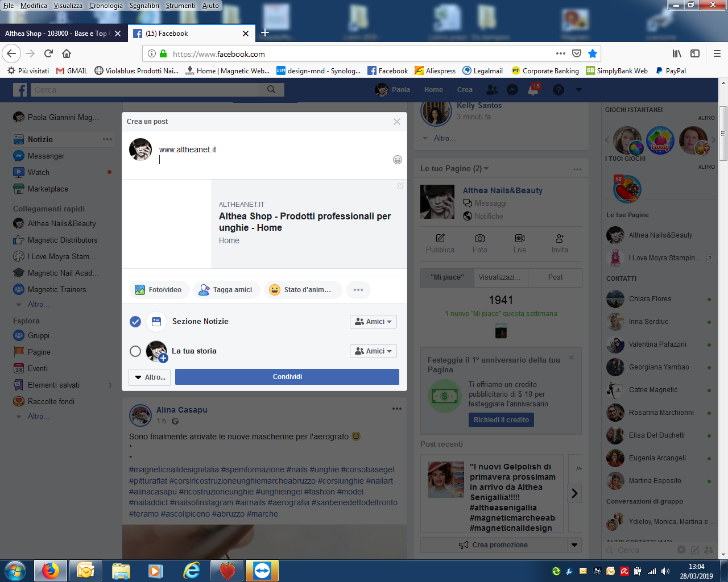Close the Crea un post dialog
The image size is (728, 582).
pyautogui.click(x=397, y=122)
